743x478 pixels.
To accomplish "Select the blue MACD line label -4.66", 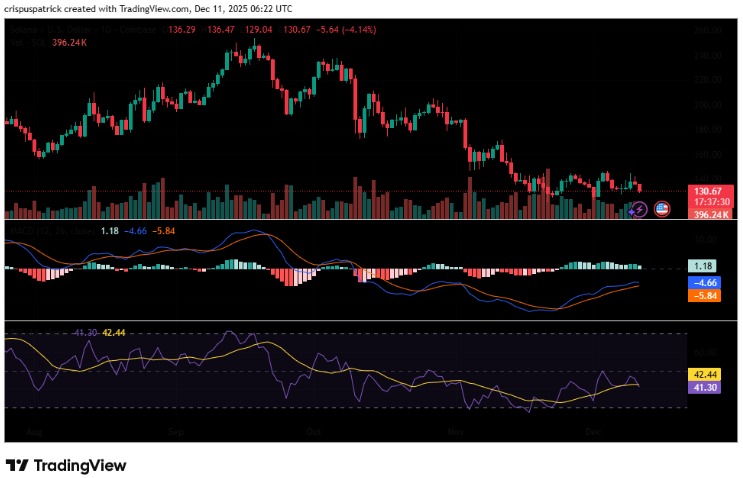I will point(708,283).
